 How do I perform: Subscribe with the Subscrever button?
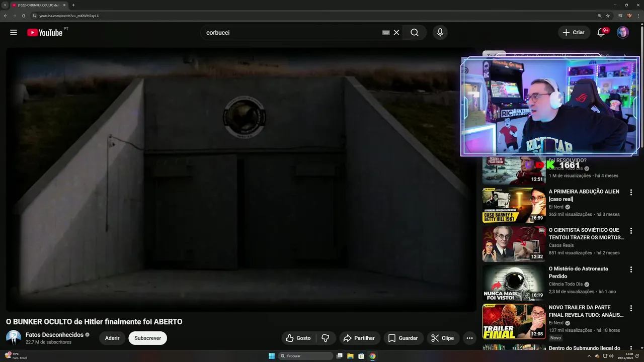point(147,338)
